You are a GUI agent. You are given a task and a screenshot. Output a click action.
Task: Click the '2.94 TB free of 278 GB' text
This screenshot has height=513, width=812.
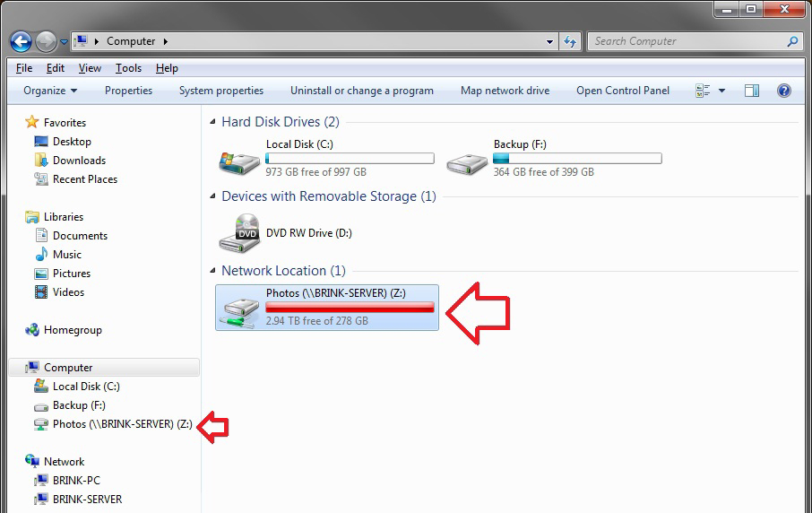(x=317, y=321)
